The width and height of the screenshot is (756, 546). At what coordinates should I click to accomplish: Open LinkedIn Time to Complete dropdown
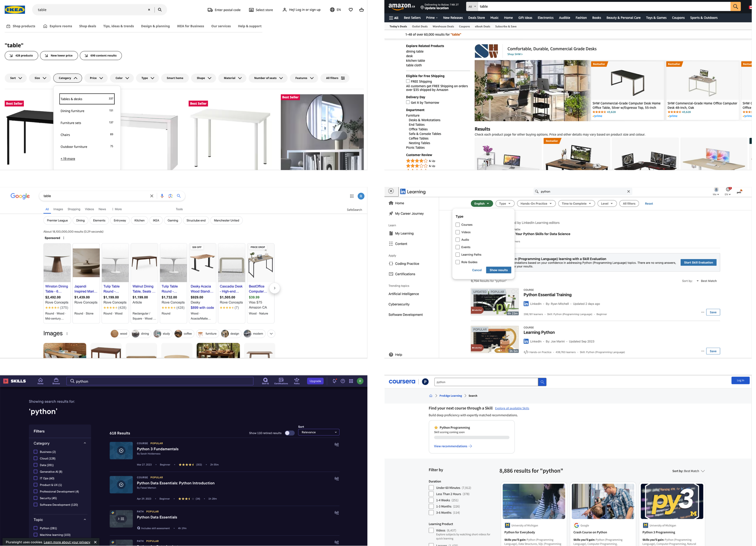click(576, 203)
